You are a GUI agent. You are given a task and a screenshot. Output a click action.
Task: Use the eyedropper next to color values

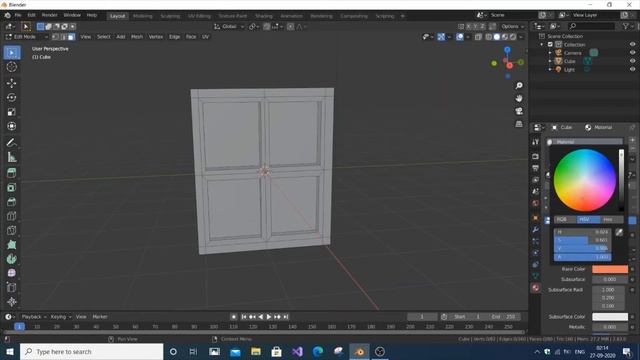click(x=619, y=232)
